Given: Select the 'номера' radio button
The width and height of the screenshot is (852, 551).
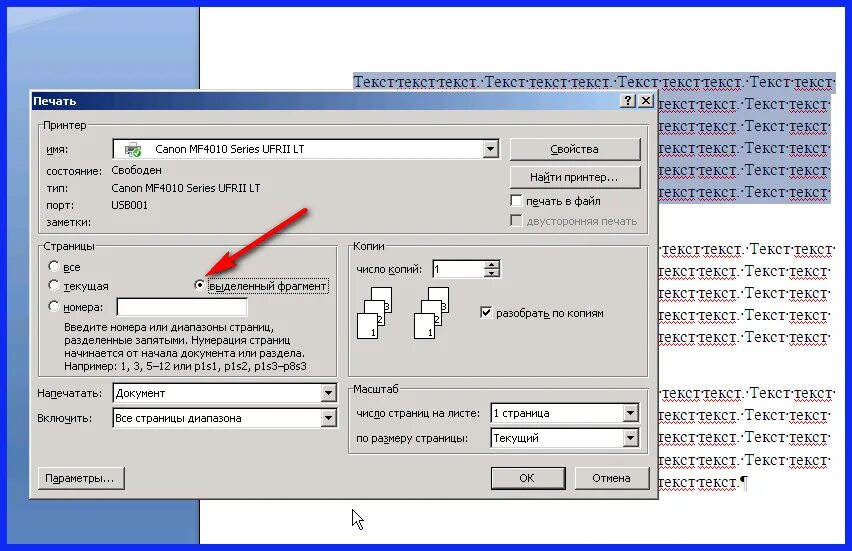Looking at the screenshot, I should [53, 306].
